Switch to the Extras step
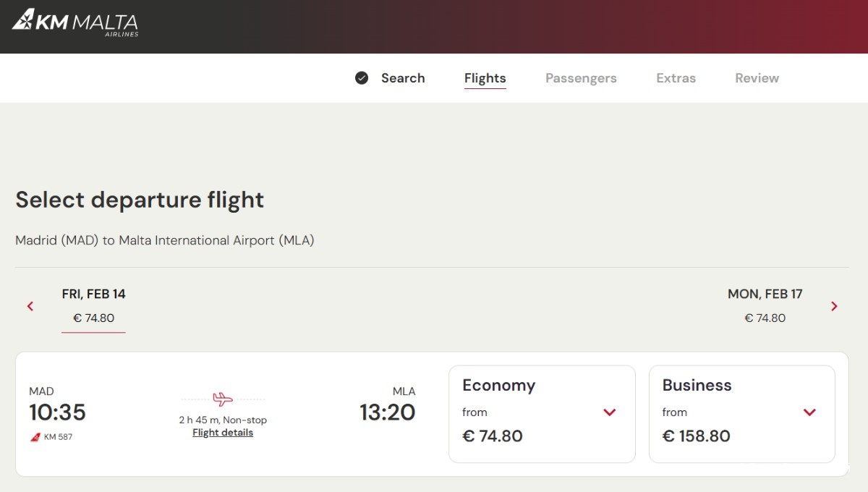 676,78
